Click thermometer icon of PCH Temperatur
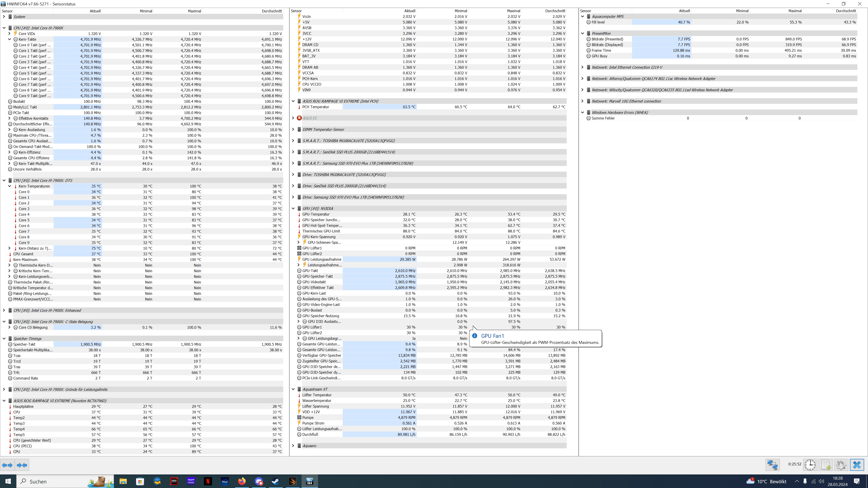Image resolution: width=868 pixels, height=488 pixels. point(299,107)
